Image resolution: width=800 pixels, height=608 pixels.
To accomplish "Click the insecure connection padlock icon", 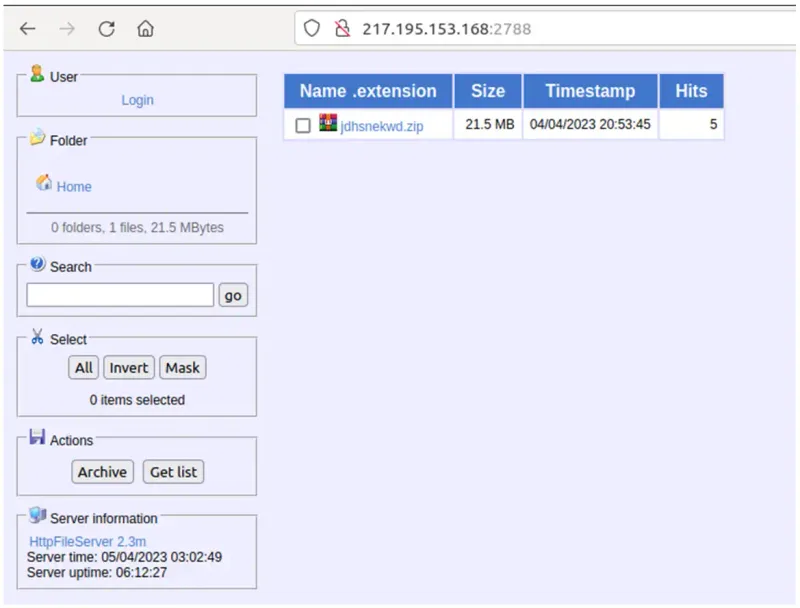I will pyautogui.click(x=342, y=28).
